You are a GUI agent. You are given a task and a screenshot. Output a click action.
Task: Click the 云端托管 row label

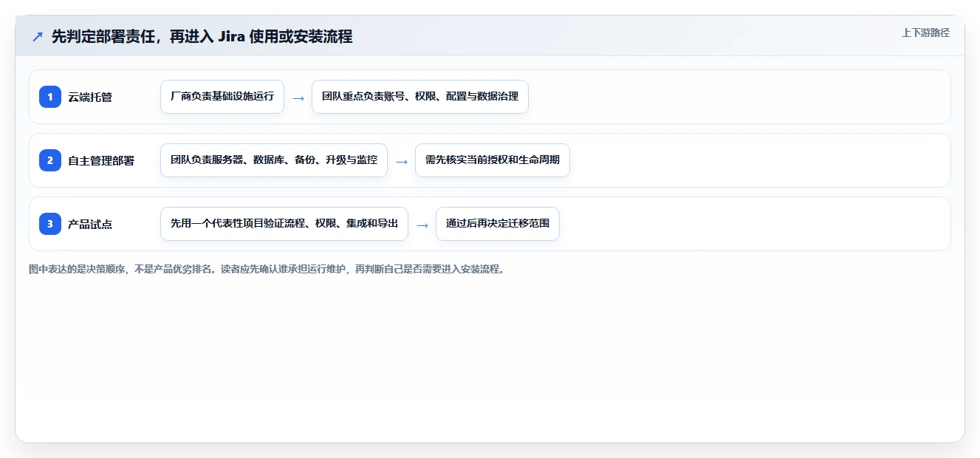[90, 97]
